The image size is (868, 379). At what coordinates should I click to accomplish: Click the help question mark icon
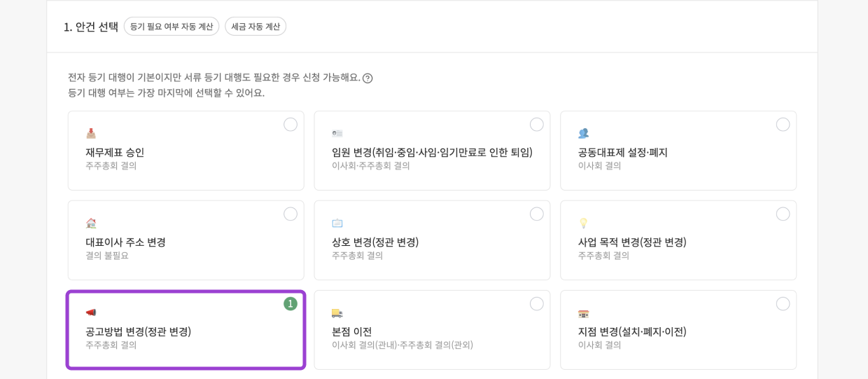point(367,78)
